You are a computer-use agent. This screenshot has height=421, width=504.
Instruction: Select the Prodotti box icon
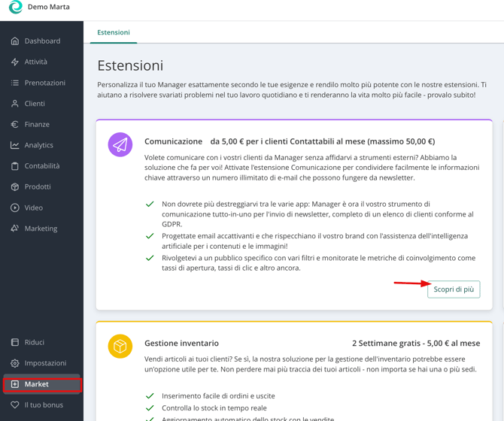tap(15, 187)
